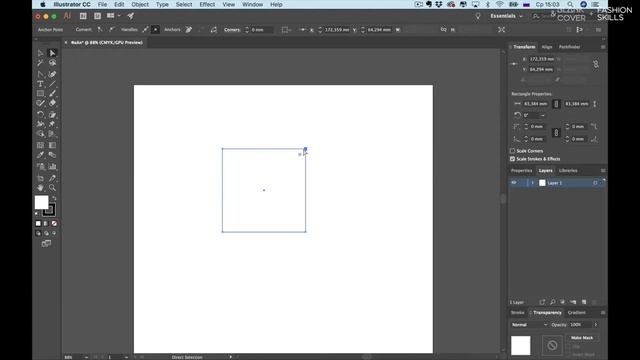
Task: Toggle constrain width and height proportions
Action: click(x=596, y=64)
